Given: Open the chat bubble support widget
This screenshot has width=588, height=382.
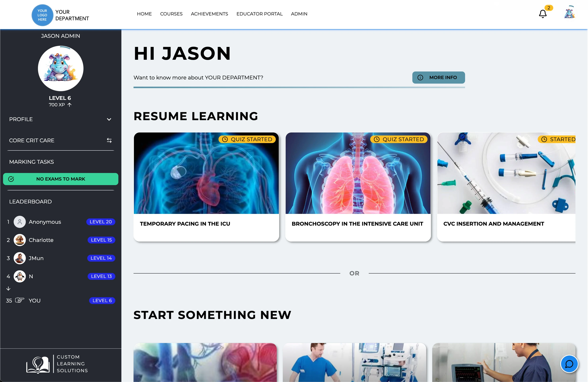Looking at the screenshot, I should (569, 364).
